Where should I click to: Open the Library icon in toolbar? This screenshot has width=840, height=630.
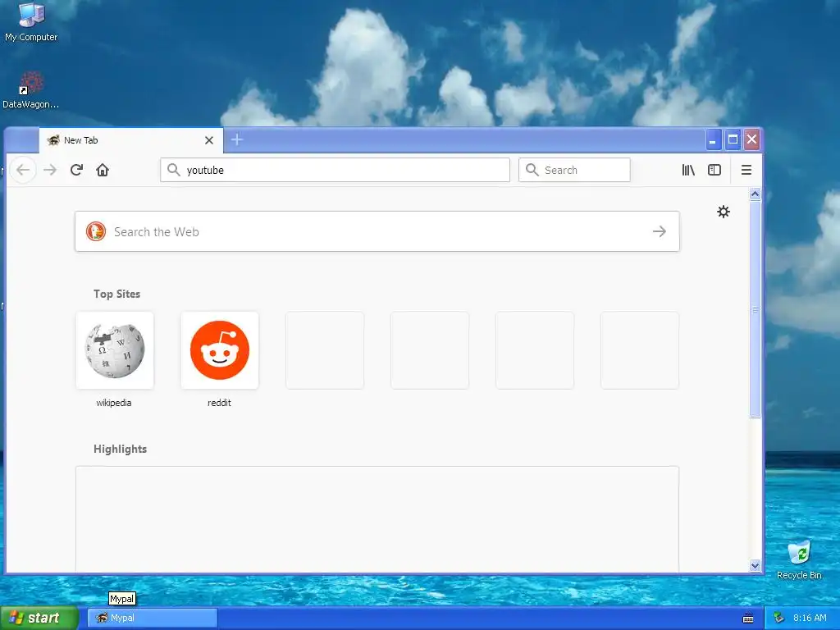(x=688, y=170)
